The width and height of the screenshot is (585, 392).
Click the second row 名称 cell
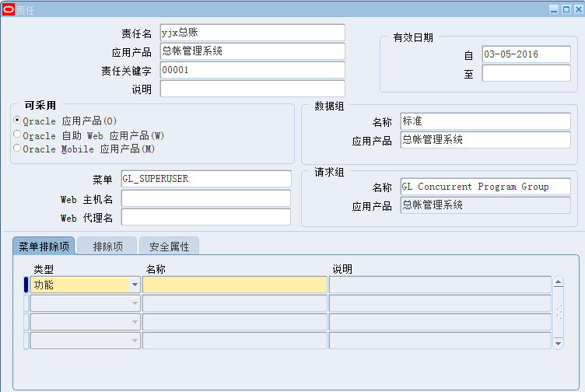tap(235, 303)
